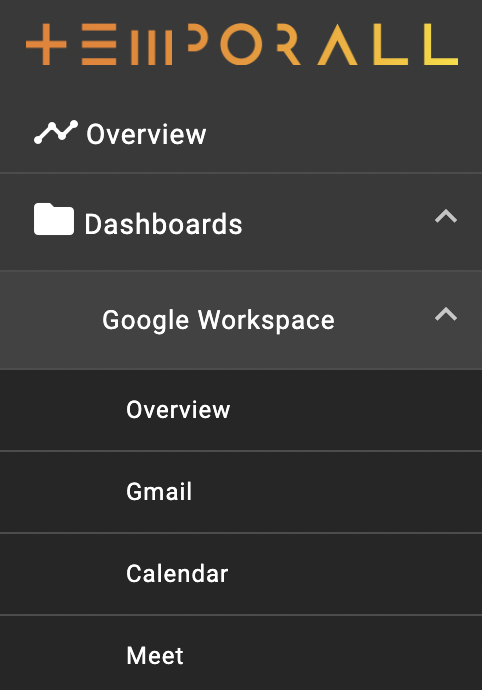Click the P letter in the logo
The height and width of the screenshot is (690, 482).
198,37
